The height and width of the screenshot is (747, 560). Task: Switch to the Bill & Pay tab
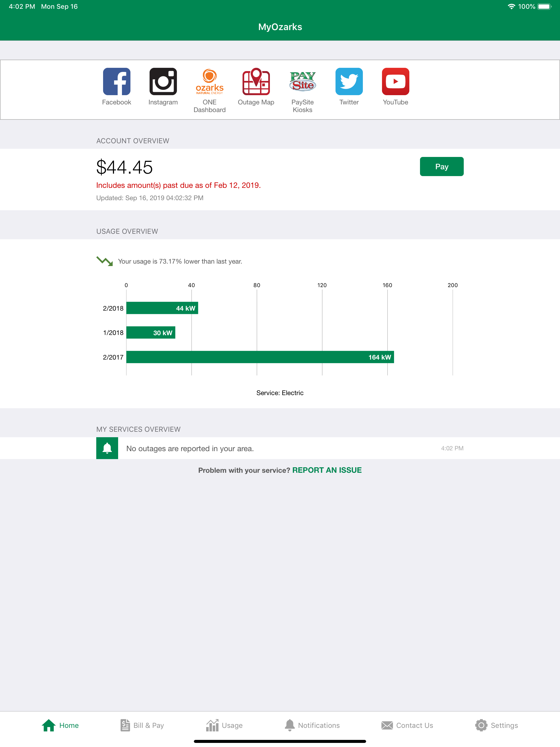coord(142,725)
